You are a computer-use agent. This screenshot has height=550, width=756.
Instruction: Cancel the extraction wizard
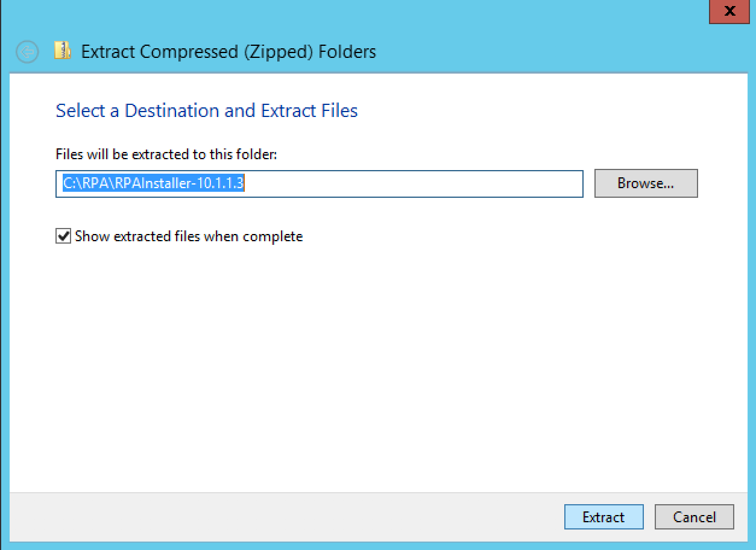point(695,517)
